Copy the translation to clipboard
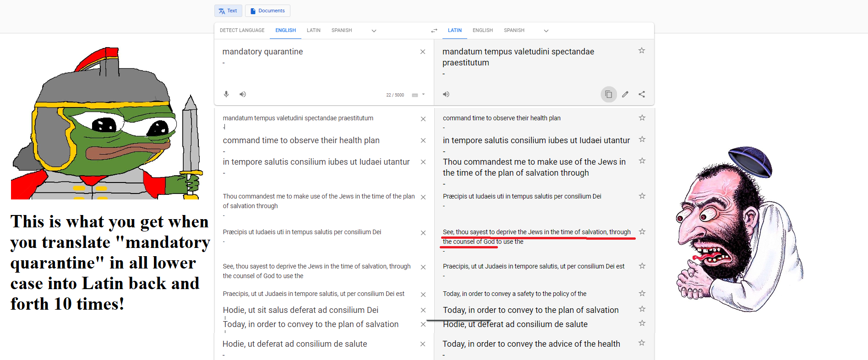This screenshot has width=868, height=360. click(x=609, y=94)
